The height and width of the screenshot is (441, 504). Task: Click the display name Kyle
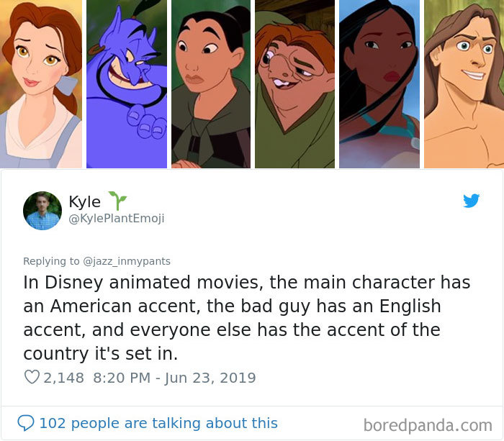[84, 202]
